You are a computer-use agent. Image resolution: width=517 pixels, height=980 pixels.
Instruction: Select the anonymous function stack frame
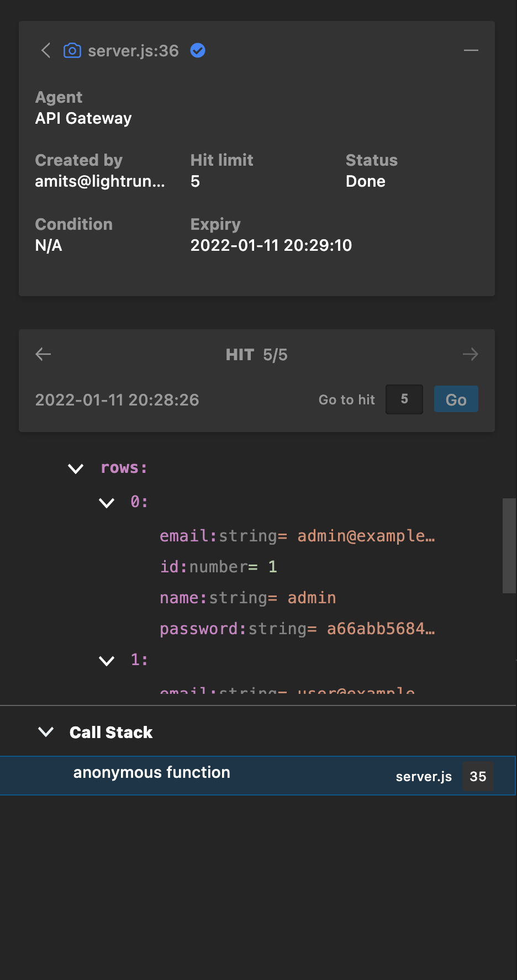[152, 773]
